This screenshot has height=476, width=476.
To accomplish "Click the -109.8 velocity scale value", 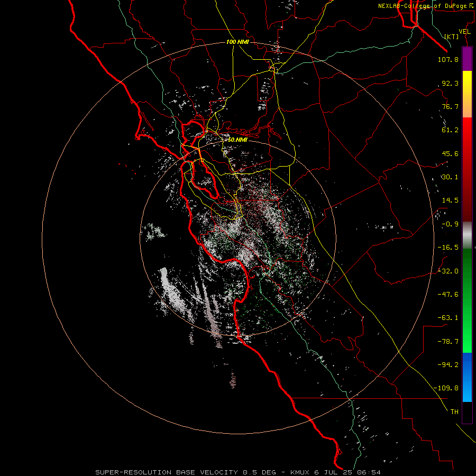I will 446,388.
